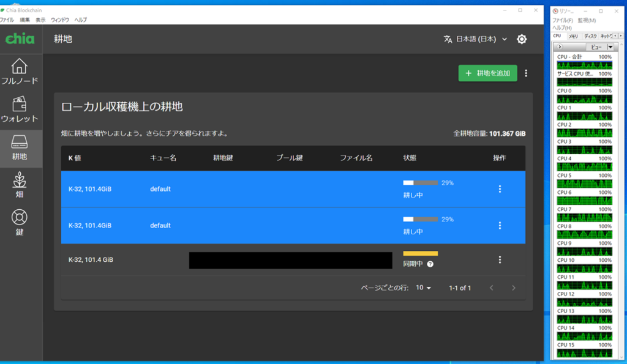Switch to ディスク tab in resource monitor
Viewport: 627px width, 364px height.
click(590, 36)
